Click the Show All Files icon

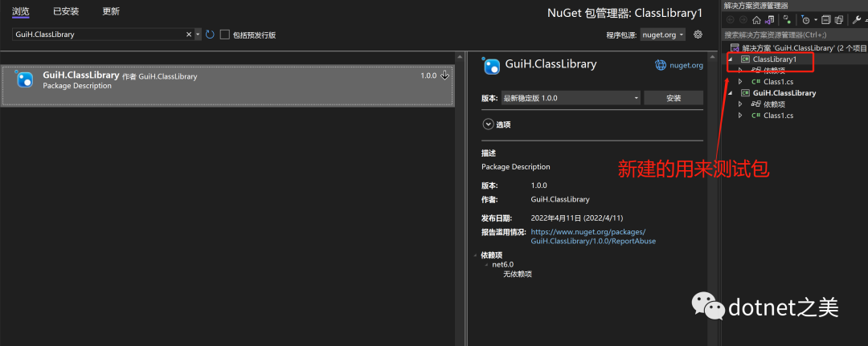pos(838,20)
